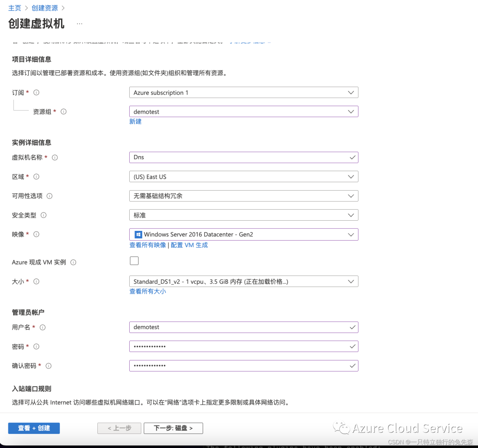The image size is (478, 448).
Task: Click info icon beside 大小 label
Action: click(36, 281)
